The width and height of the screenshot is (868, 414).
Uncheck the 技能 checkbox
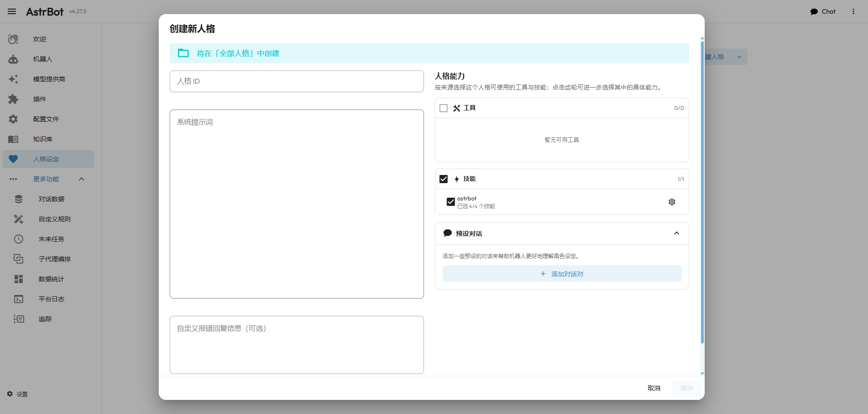[444, 179]
